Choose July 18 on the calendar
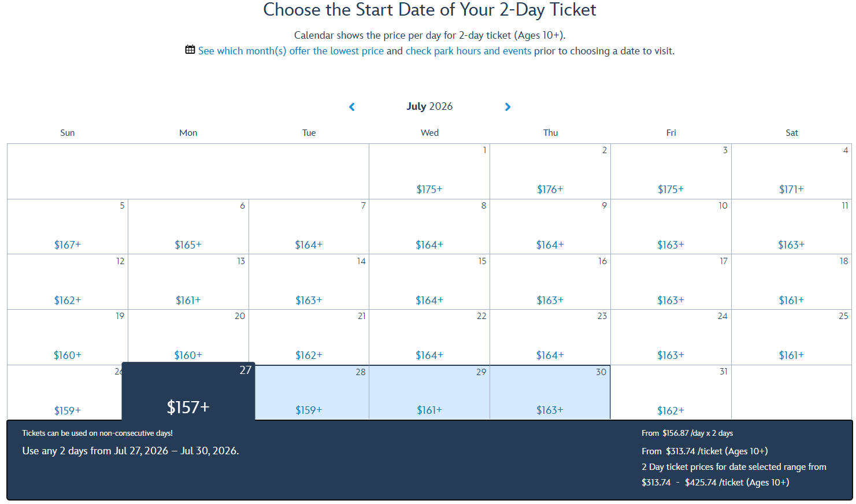This screenshot has width=856, height=504. click(x=791, y=282)
